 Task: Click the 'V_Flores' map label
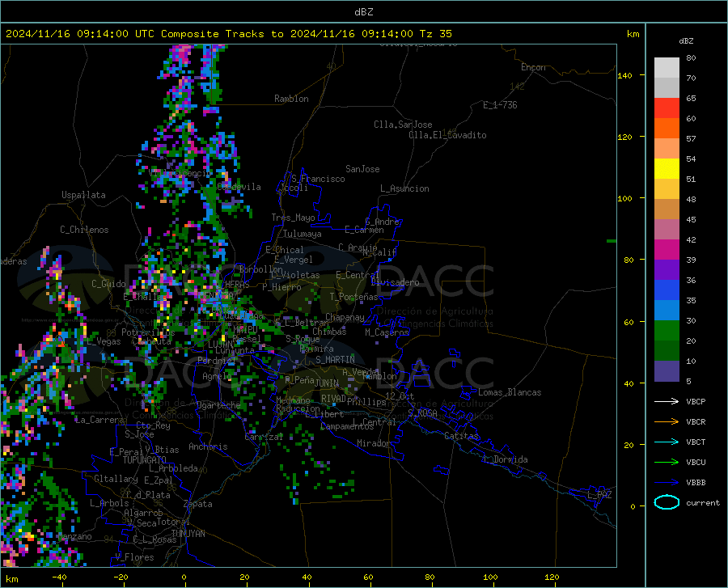134,557
